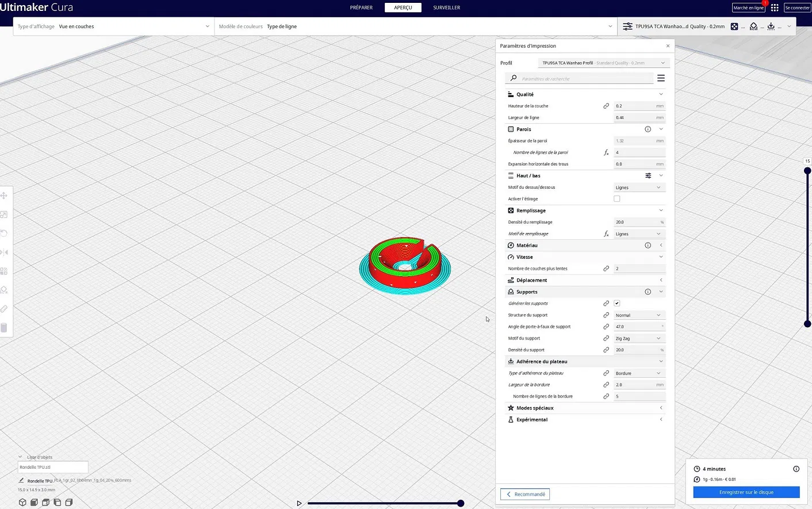Viewport: 812px width, 509px height.
Task: Click the edit pencil icon for Rondelle TPU
Action: 21,480
